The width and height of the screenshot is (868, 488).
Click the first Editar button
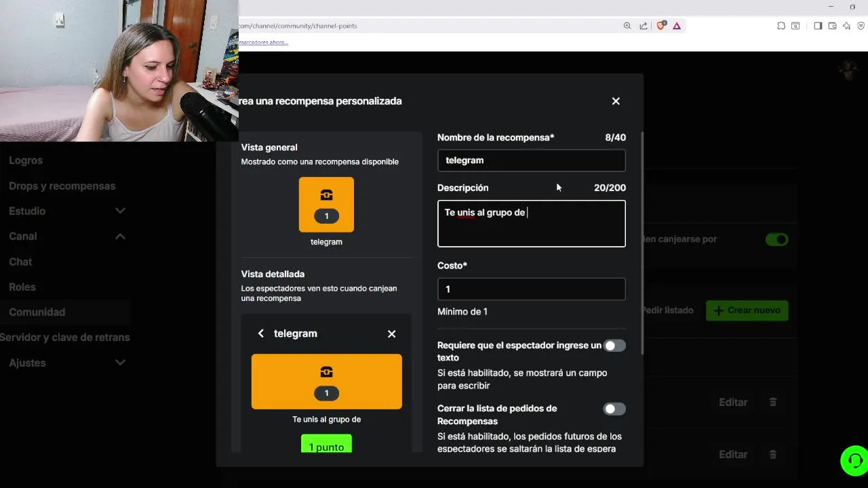(x=733, y=402)
